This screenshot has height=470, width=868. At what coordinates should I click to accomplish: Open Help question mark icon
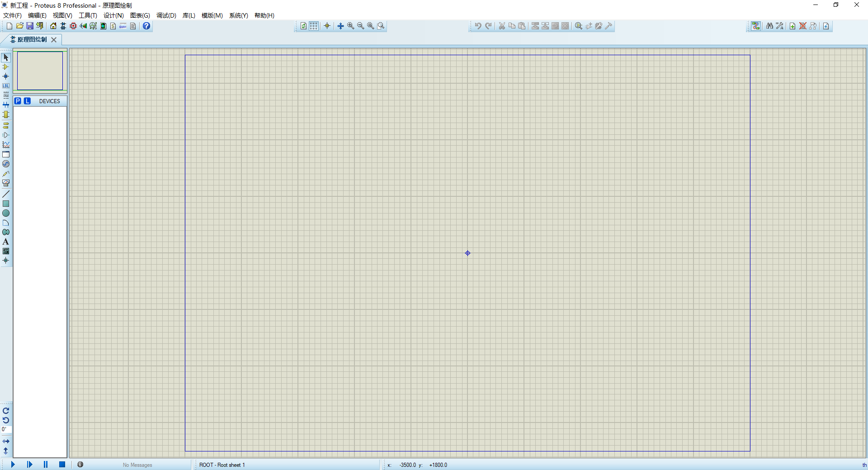146,26
